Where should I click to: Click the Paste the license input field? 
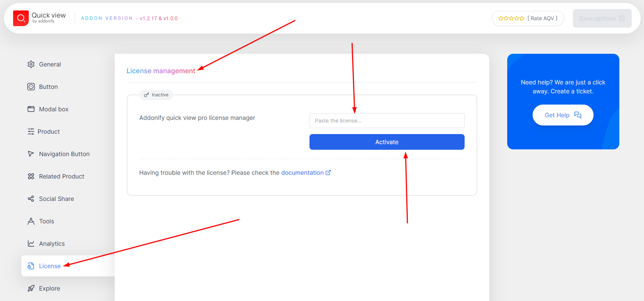coord(387,120)
